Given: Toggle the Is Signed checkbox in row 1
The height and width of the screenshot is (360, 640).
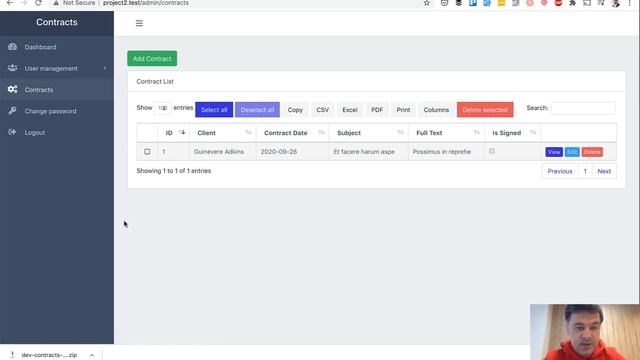Looking at the screenshot, I should click(492, 151).
